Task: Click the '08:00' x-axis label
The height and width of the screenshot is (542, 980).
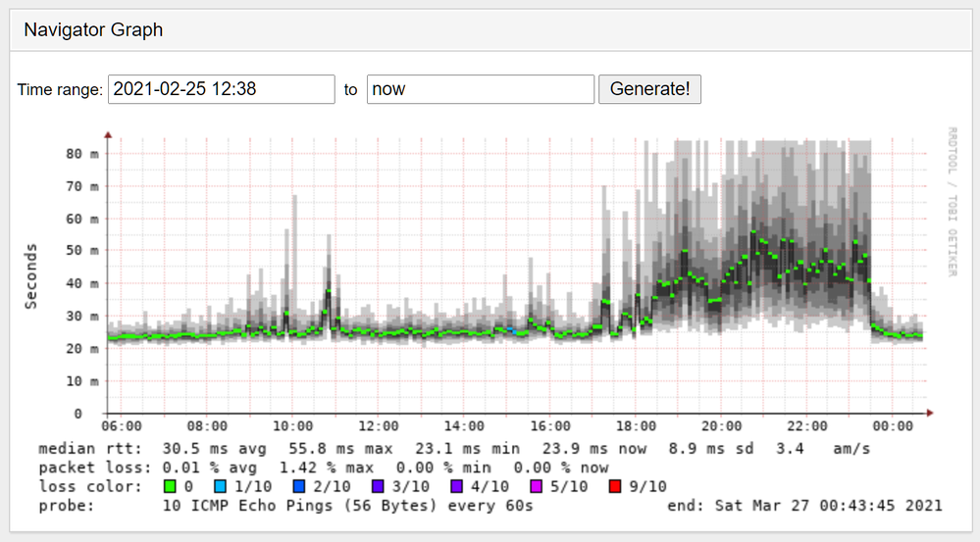Action: (207, 426)
